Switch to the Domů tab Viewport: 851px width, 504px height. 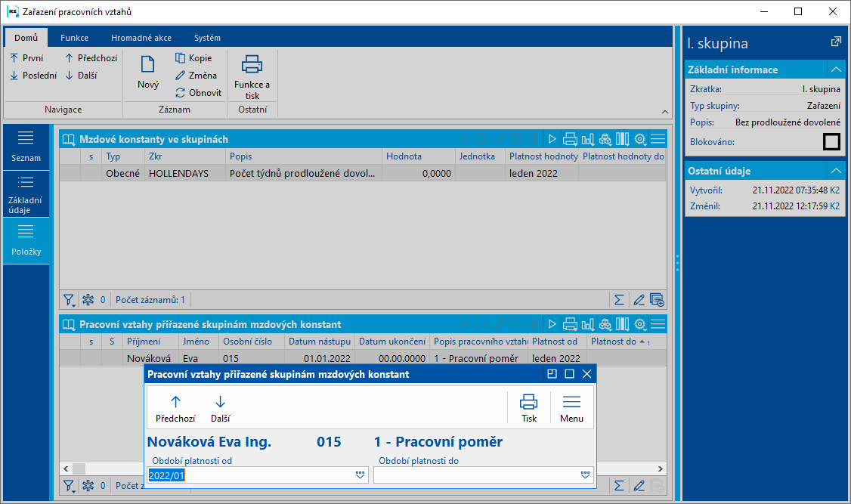(26, 38)
